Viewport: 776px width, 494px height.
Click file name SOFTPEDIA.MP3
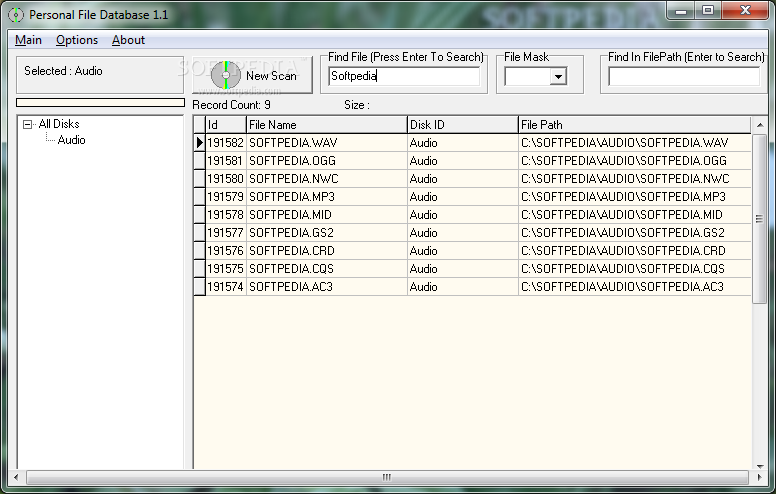[x=291, y=197]
